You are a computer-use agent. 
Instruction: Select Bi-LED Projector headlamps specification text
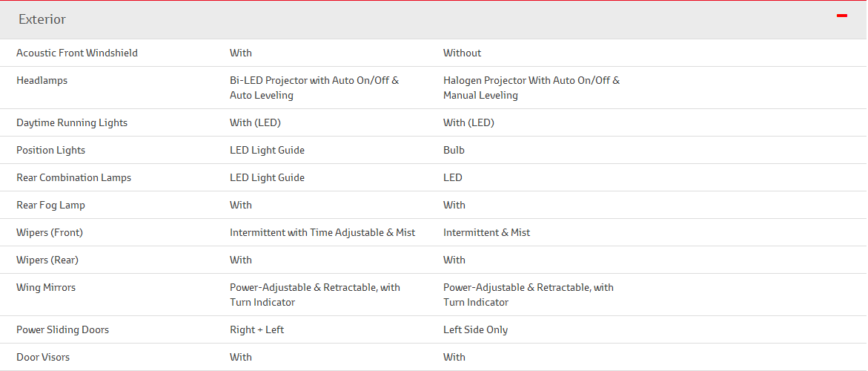tap(314, 88)
